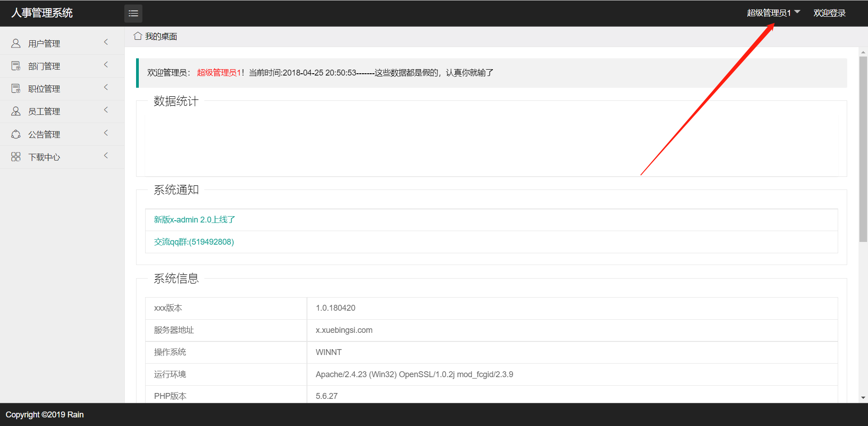Expand the 员工管理 submenu chevron
Screen dimensions: 868x426
106,110
